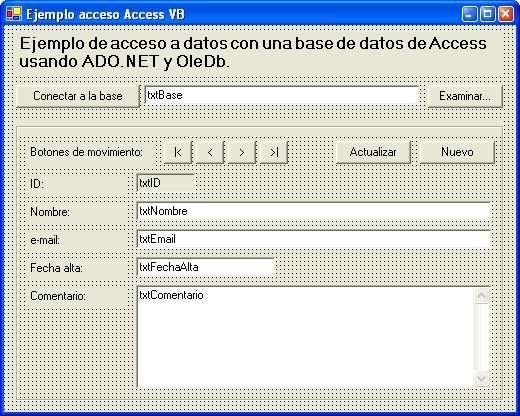Viewport: 520px width, 416px height.
Task: Move to previous record with < button
Action: pyautogui.click(x=210, y=152)
